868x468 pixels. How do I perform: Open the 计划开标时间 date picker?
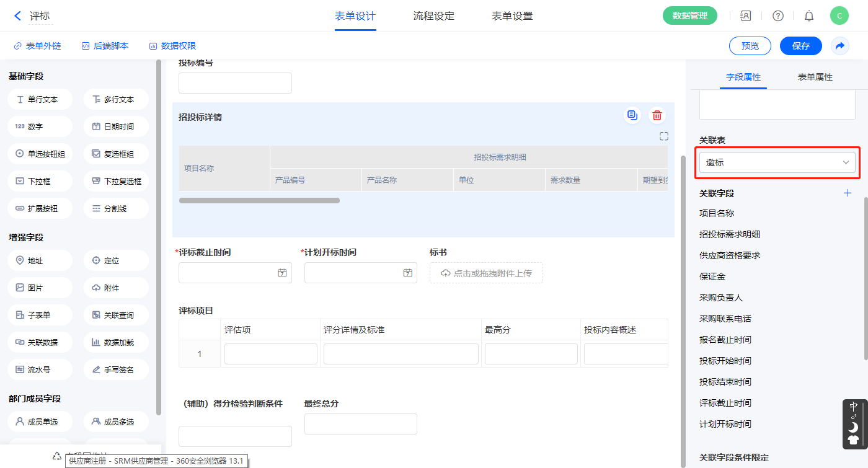(x=360, y=273)
